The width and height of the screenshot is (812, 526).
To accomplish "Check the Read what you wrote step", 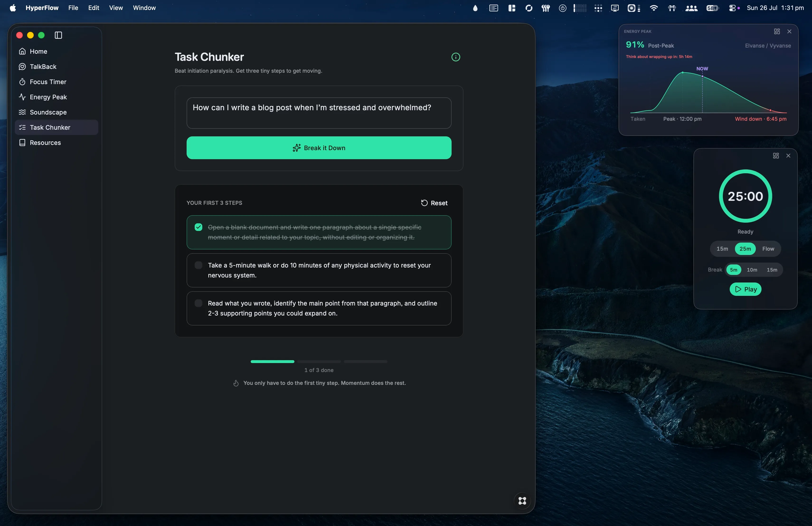I will coord(198,303).
